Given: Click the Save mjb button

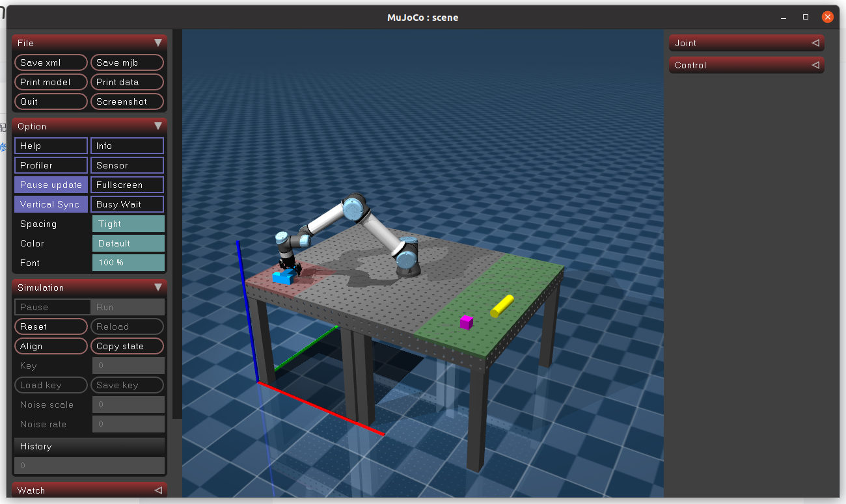Looking at the screenshot, I should 127,62.
